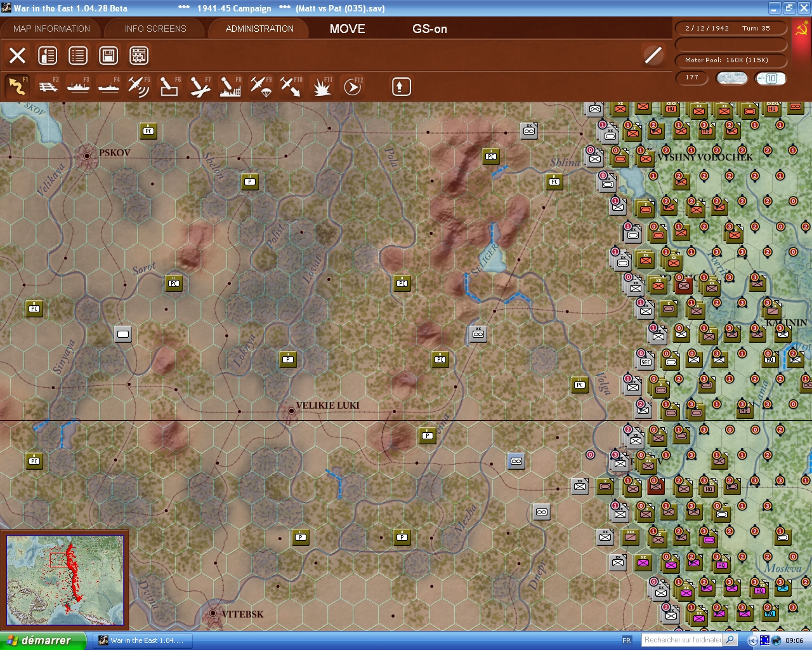Select the VELIKIE LUKI city hex
812x650 pixels.
[x=291, y=411]
